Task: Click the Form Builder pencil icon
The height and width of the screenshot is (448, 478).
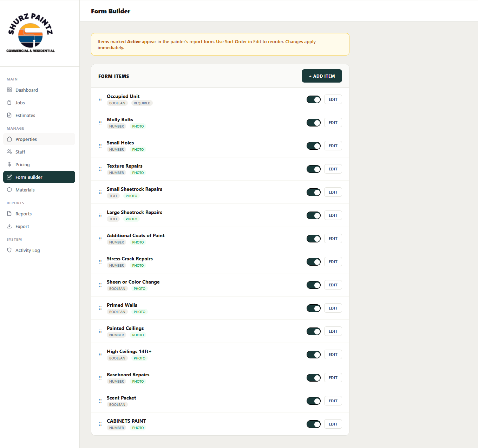Action: [x=9, y=177]
